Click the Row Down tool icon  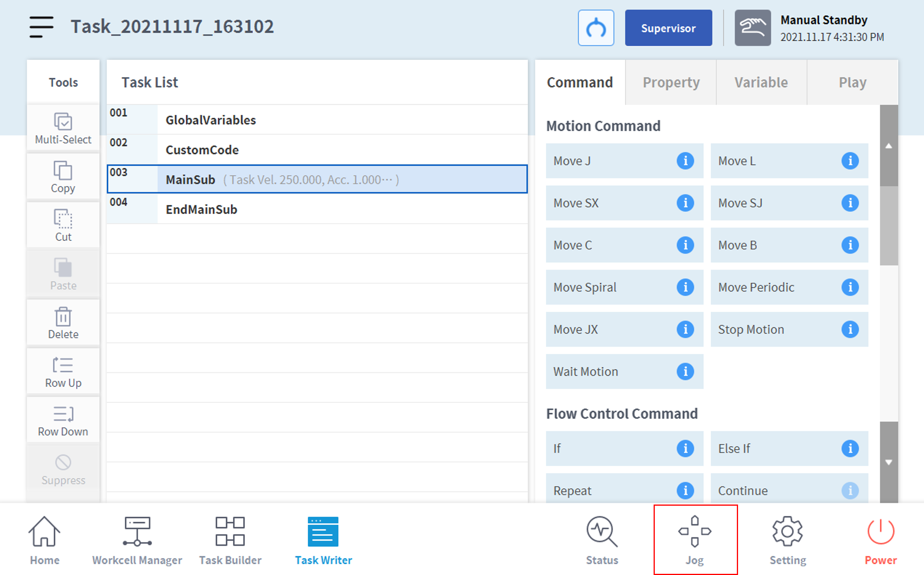63,414
